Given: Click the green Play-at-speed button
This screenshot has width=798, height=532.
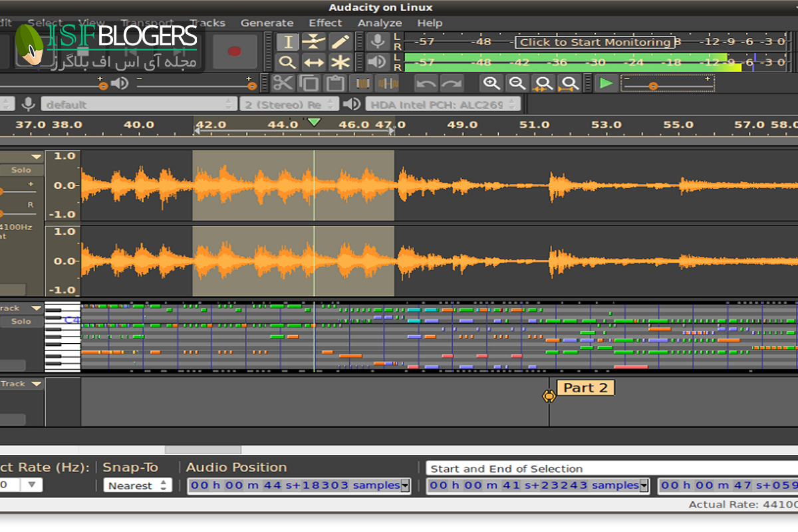Looking at the screenshot, I should pos(605,83).
